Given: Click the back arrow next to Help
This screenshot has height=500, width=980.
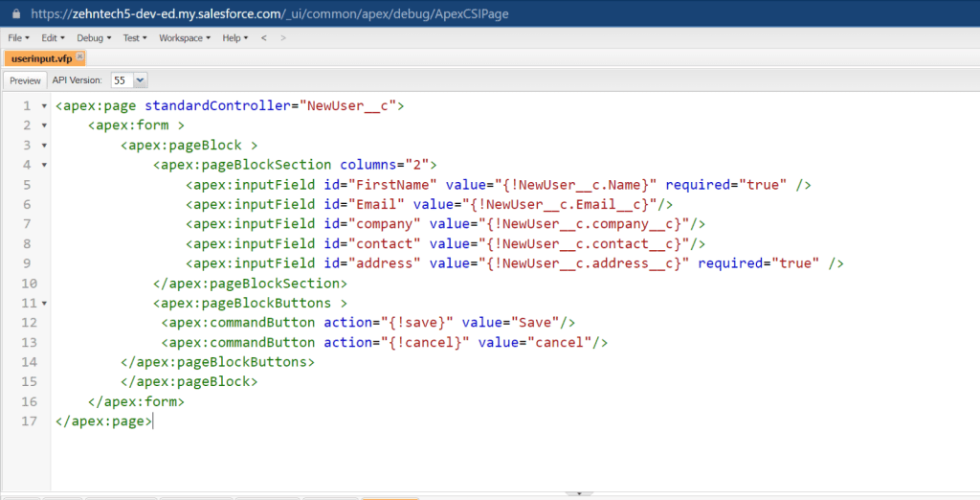Looking at the screenshot, I should 264,38.
